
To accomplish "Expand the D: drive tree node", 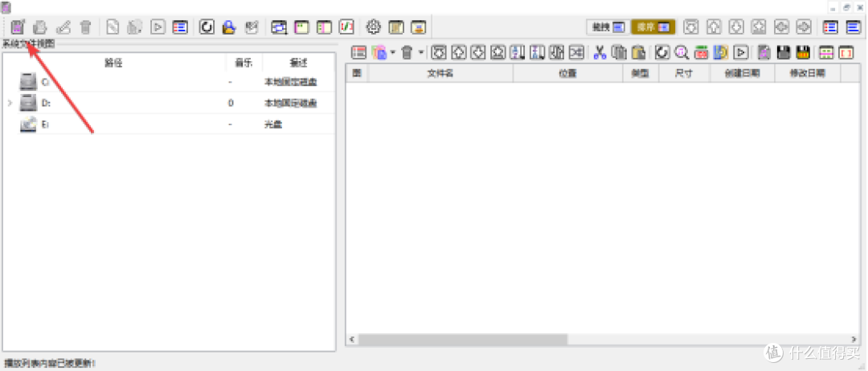I will point(10,103).
